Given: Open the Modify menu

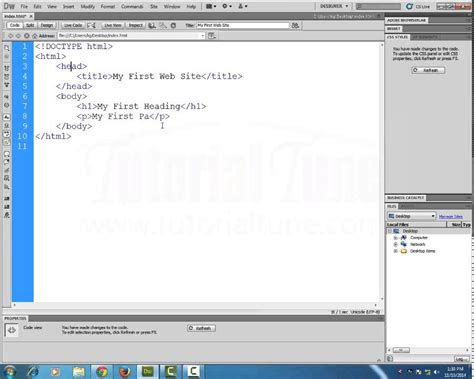Looking at the screenshot, I should [x=88, y=6].
